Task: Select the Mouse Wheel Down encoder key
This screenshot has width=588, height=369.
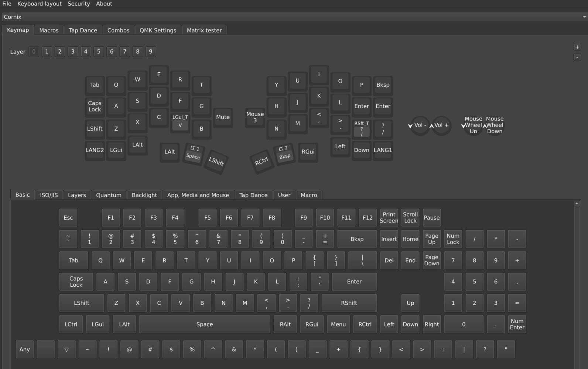Action: coord(495,125)
